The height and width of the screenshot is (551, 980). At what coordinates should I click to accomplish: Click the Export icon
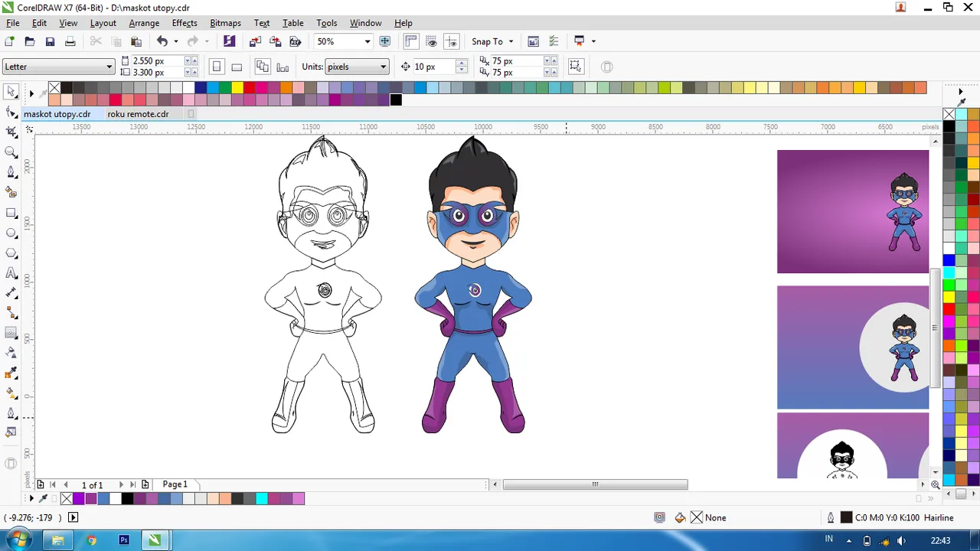click(x=275, y=41)
